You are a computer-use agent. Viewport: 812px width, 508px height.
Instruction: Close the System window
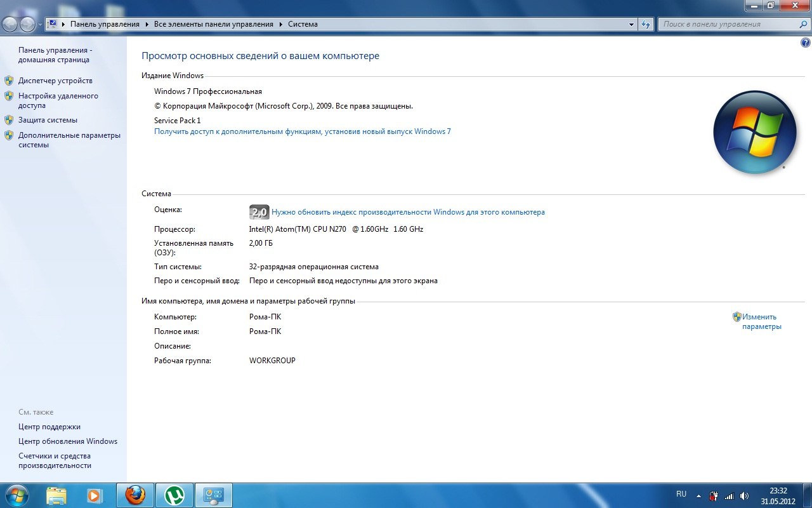click(x=794, y=5)
